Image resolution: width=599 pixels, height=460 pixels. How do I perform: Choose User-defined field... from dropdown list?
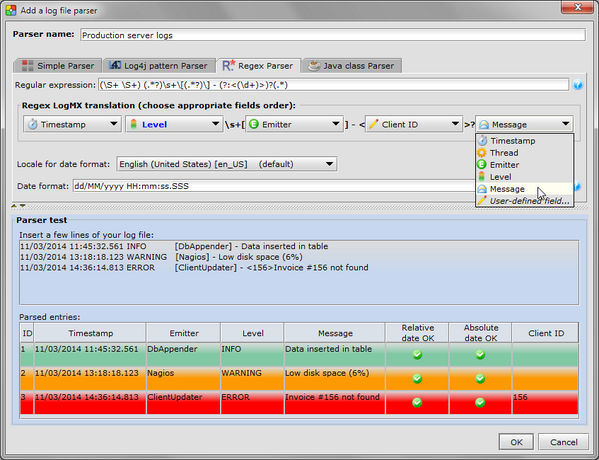pos(524,201)
